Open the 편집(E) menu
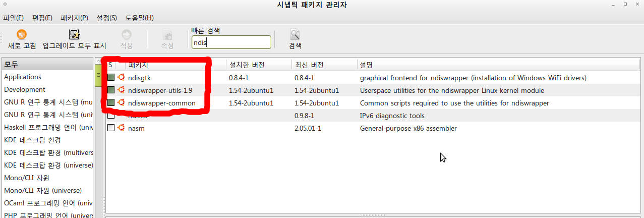 (x=42, y=18)
